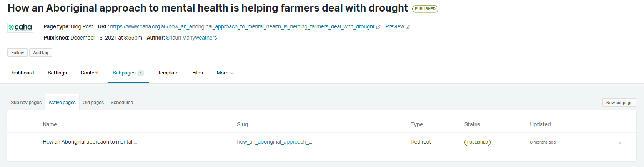Open the More dropdown menu
Screen dimensions: 644x167
click(225, 73)
